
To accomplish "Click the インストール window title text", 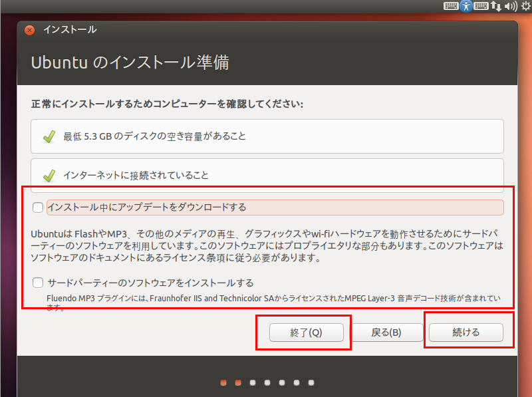I will click(70, 30).
